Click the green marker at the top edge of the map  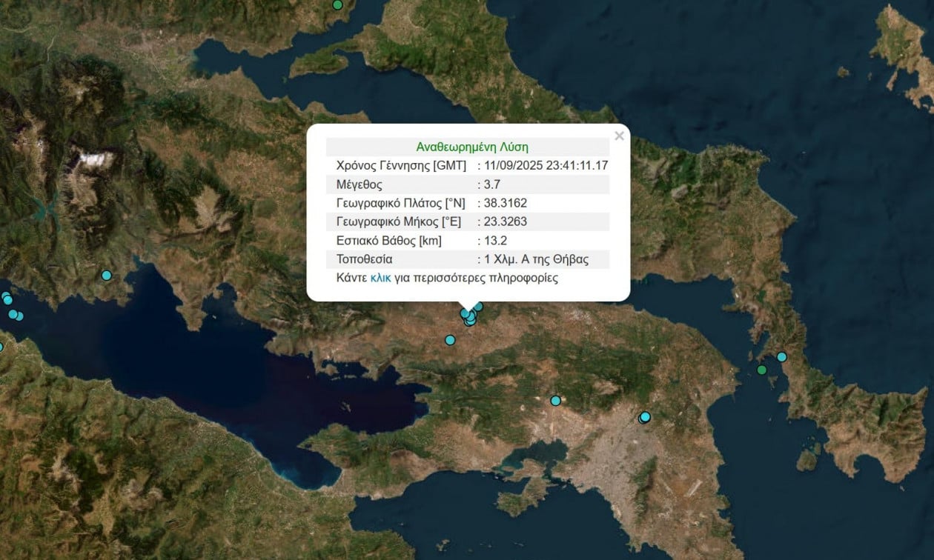coord(337,4)
